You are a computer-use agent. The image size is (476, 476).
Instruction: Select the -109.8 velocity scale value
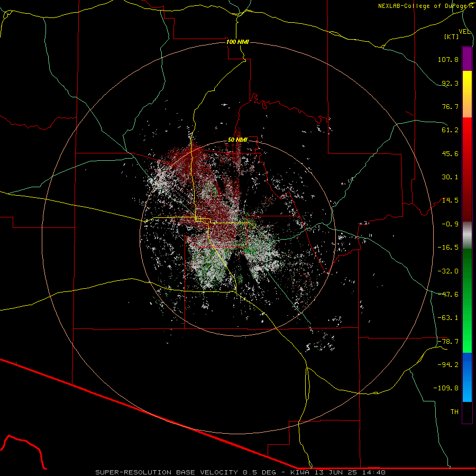click(x=446, y=388)
